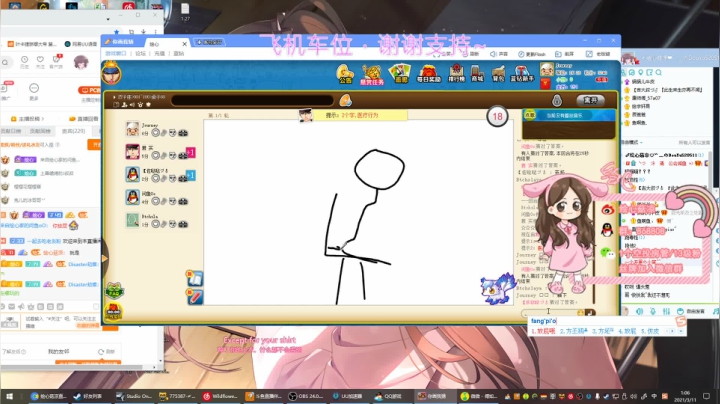Image resolution: width=720 pixels, height=404 pixels.
Task: Click the 老板键 boss key button
Action: pyautogui.click(x=598, y=54)
